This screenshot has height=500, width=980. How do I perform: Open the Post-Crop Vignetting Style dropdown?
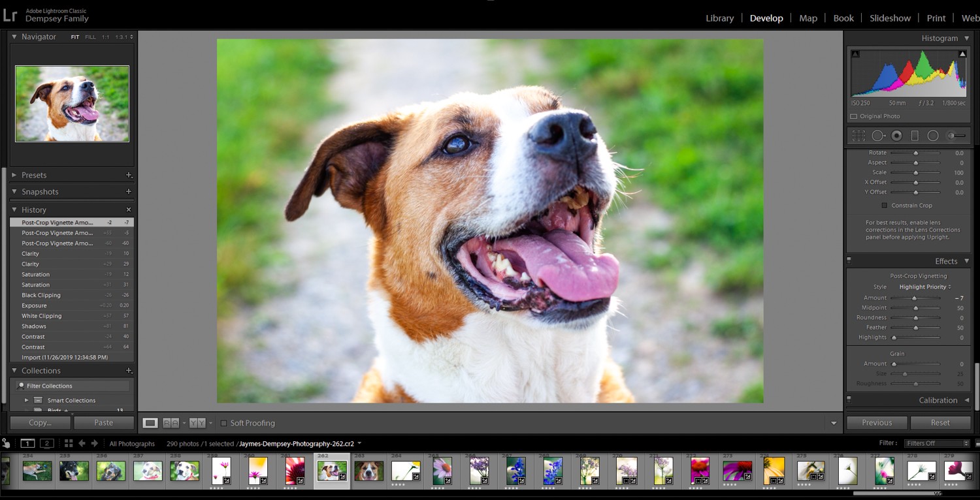pyautogui.click(x=924, y=287)
